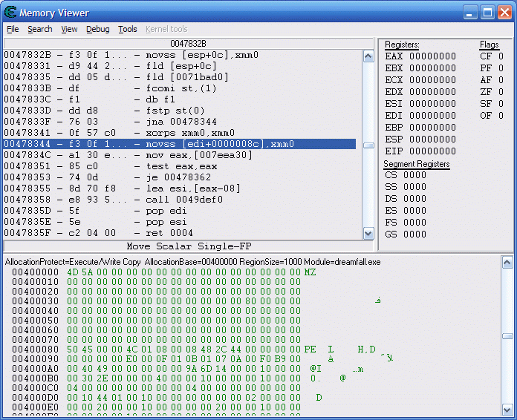Screen dimensions: 517x420
Task: Click the disassembler scroll up arrow
Action: click(x=368, y=56)
